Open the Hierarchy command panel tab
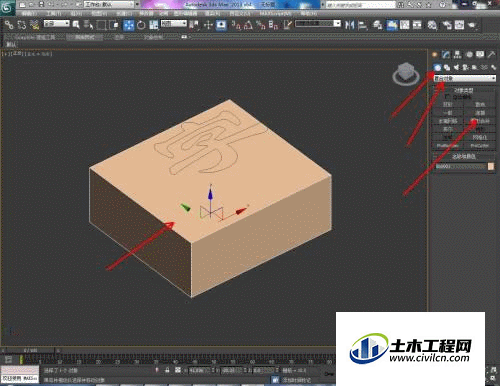Screen dimensions: 500x386 [457, 54]
